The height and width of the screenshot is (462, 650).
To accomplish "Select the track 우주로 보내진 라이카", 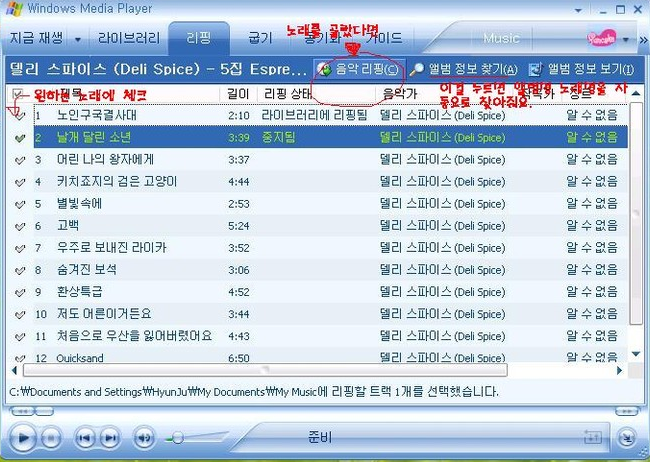I will (112, 248).
